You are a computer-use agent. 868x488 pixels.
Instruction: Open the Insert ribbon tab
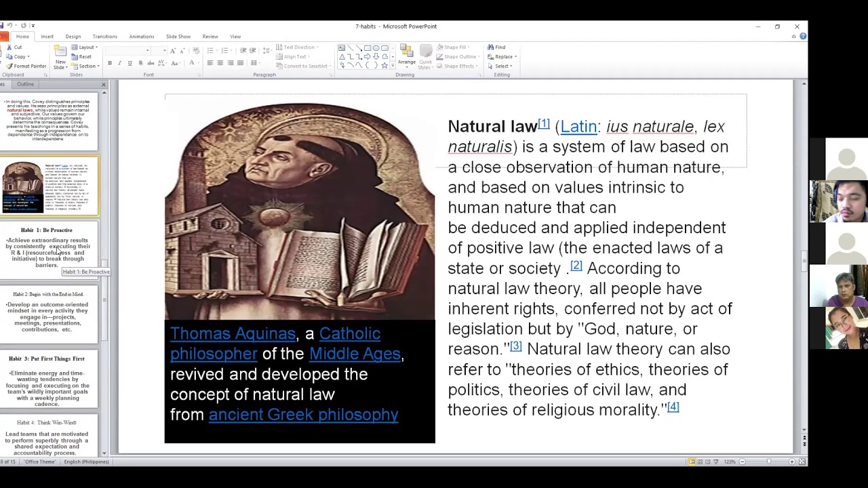[47, 37]
